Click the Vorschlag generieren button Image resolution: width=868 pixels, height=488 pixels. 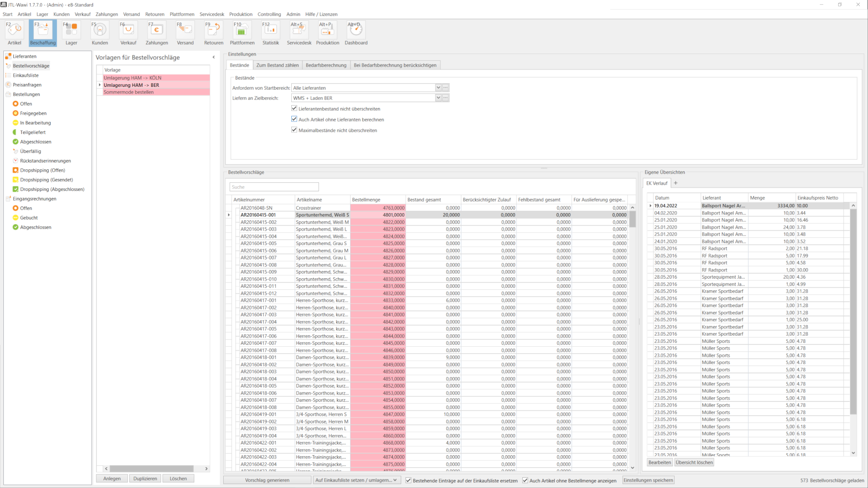coord(267,480)
